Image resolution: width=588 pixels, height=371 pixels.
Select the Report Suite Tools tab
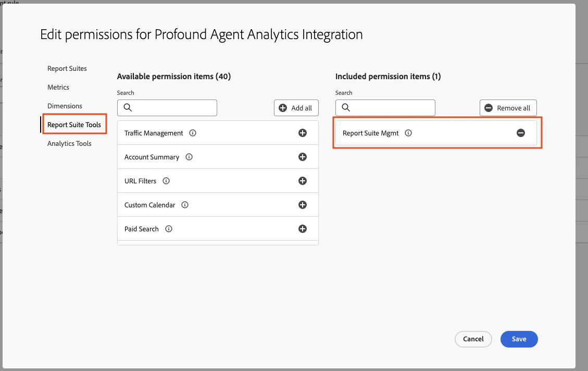[74, 125]
